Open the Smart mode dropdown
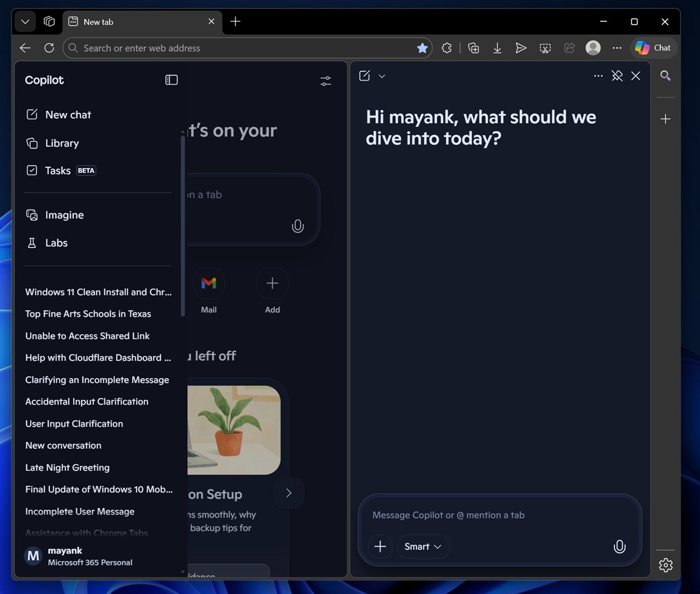The width and height of the screenshot is (700, 594). tap(423, 546)
